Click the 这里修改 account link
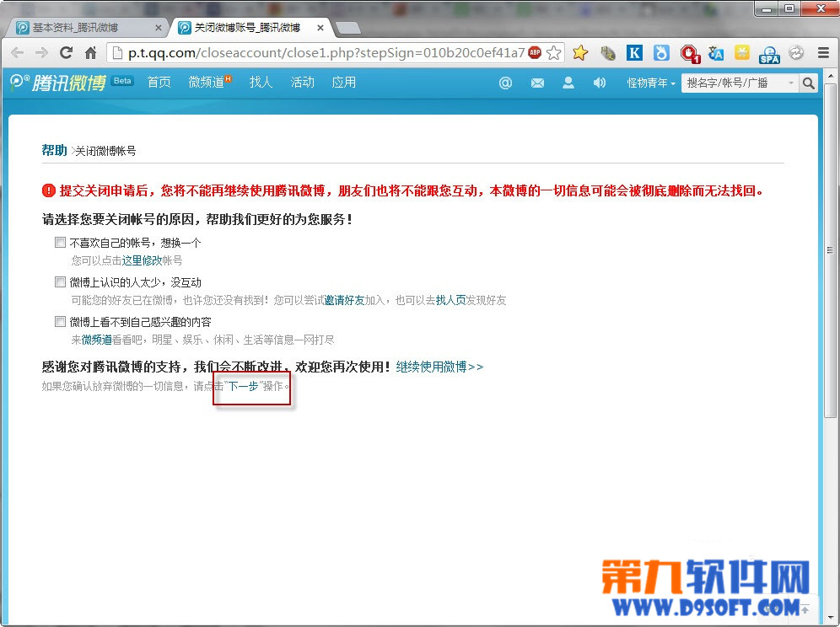 (142, 260)
